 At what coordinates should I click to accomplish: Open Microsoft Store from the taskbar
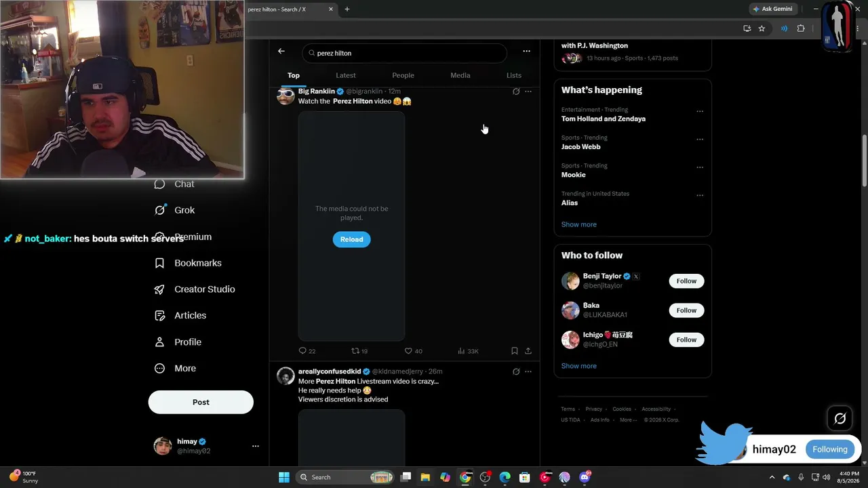click(x=525, y=477)
